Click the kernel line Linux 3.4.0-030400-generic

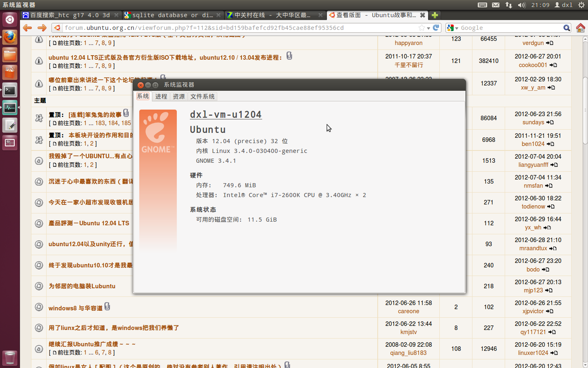pos(252,151)
